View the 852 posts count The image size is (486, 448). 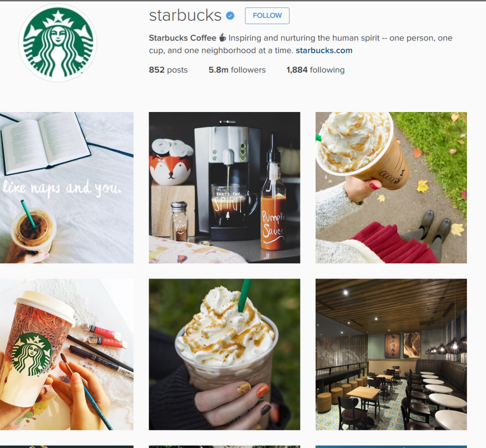pyautogui.click(x=168, y=70)
